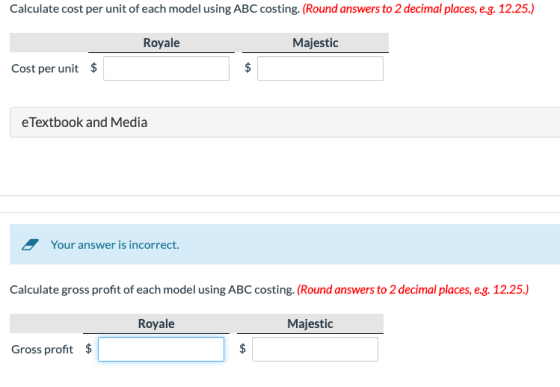Screen dimensions: 560x387
Task: Expand the eTextbook and Media section
Action: pos(285,122)
